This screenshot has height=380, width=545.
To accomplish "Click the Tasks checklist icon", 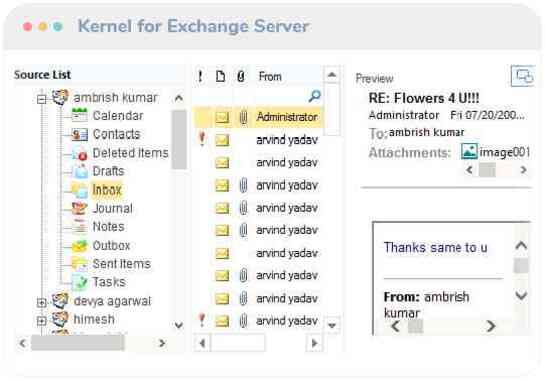I will [80, 282].
